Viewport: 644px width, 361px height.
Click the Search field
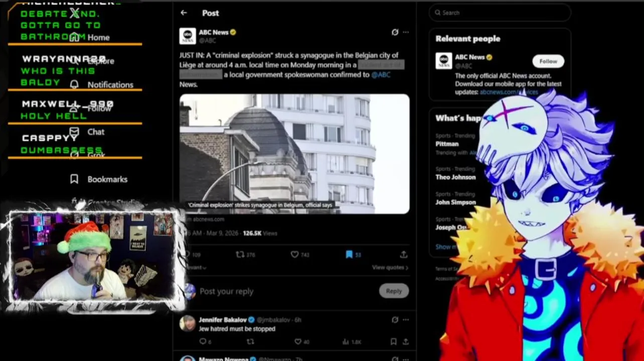pos(500,13)
